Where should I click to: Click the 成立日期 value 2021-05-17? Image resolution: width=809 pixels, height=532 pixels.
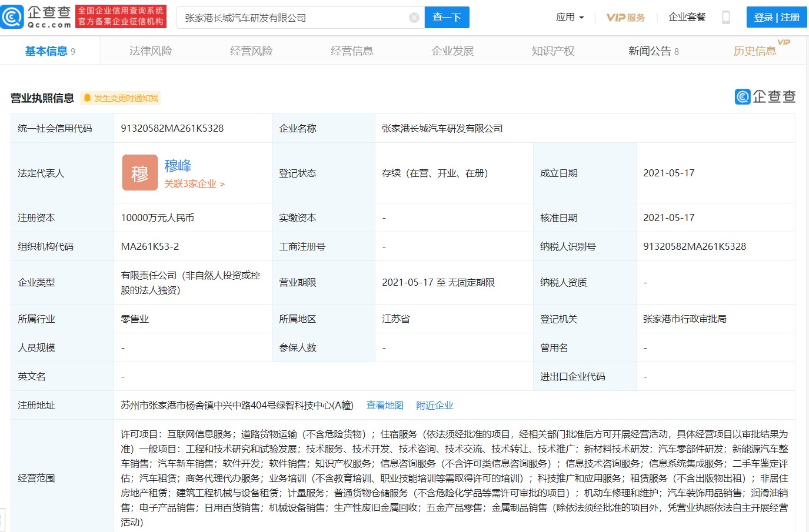669,173
